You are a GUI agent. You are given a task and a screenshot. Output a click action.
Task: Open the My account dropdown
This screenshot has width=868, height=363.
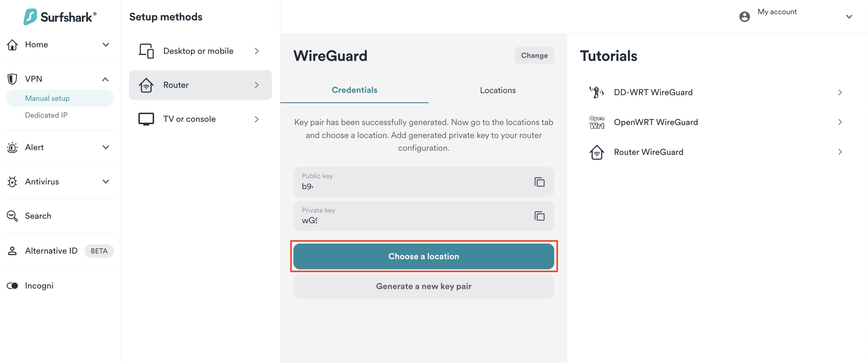[x=849, y=17]
